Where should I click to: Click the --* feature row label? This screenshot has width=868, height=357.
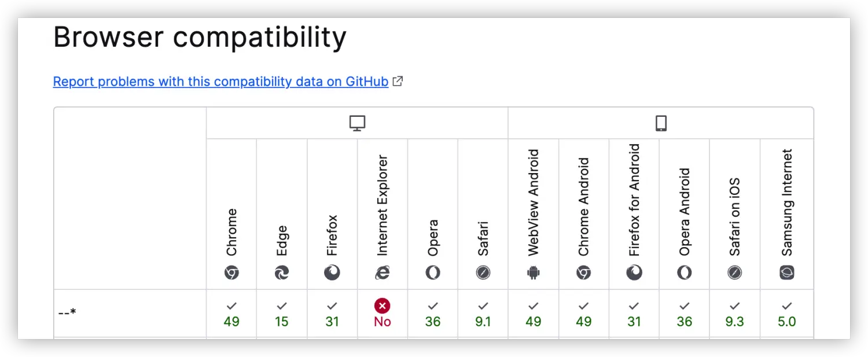[67, 313]
